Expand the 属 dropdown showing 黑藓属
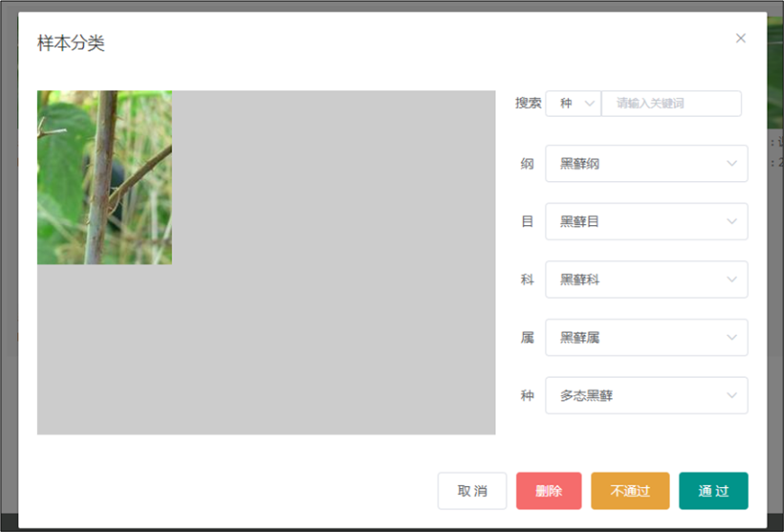The width and height of the screenshot is (784, 532). [x=646, y=338]
